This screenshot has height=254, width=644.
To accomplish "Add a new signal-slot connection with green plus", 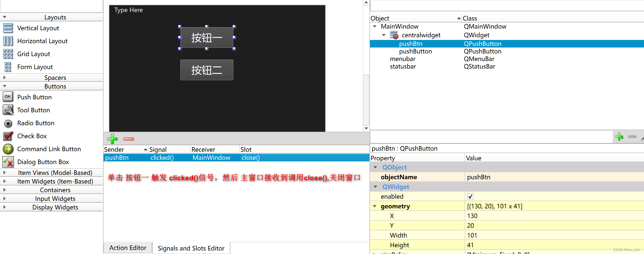I will pyautogui.click(x=112, y=139).
